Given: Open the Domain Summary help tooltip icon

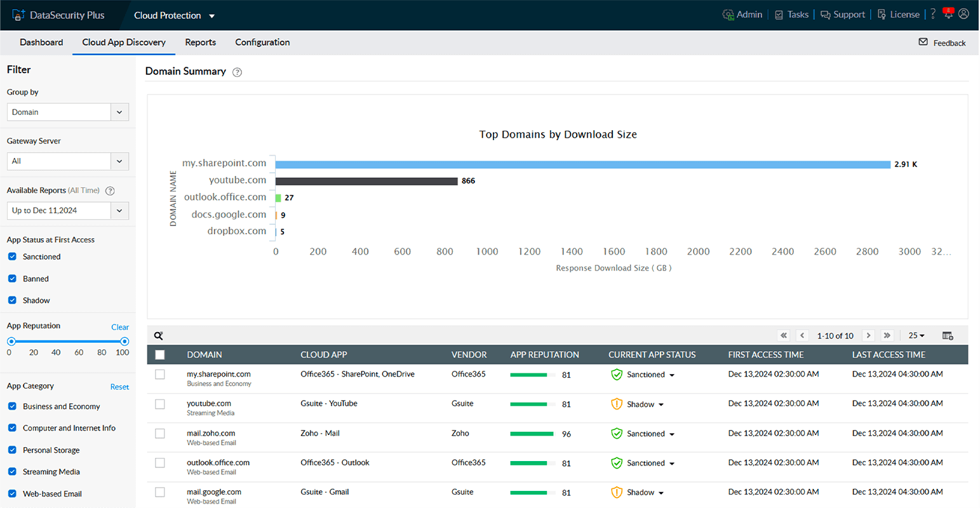Looking at the screenshot, I should [237, 72].
